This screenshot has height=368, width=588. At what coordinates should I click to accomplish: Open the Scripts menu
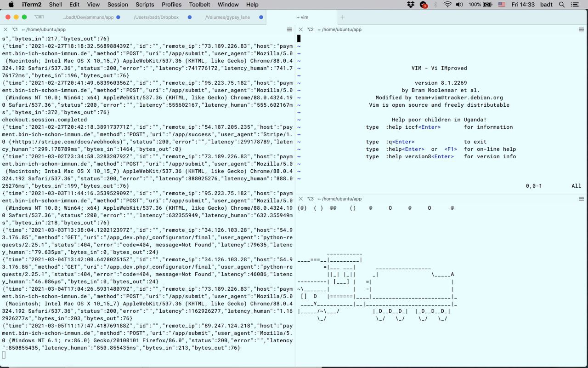tap(145, 4)
